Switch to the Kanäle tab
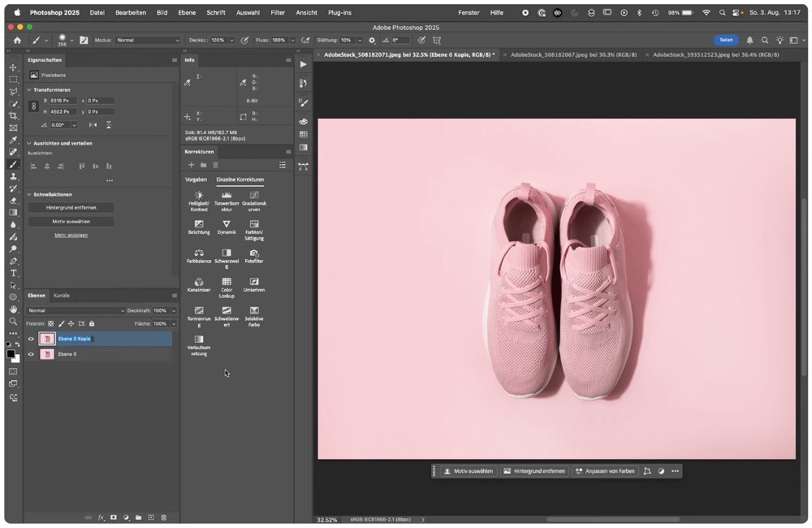 (62, 296)
